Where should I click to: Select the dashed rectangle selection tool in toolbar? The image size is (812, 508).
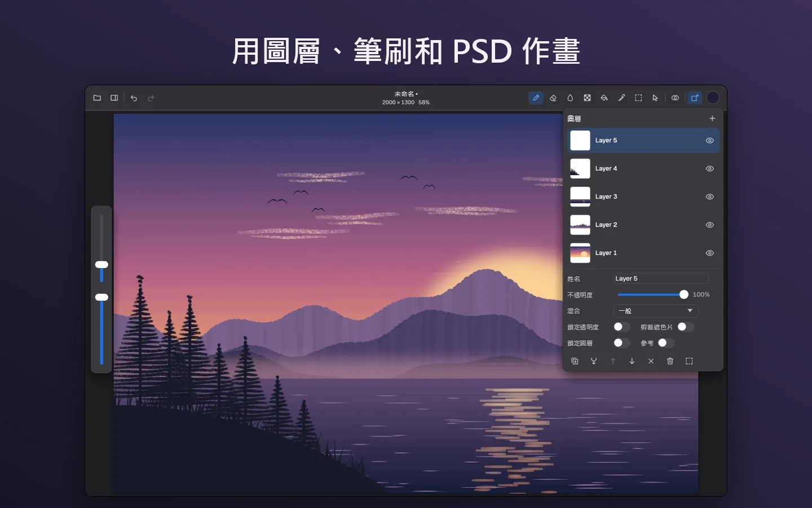(x=638, y=98)
